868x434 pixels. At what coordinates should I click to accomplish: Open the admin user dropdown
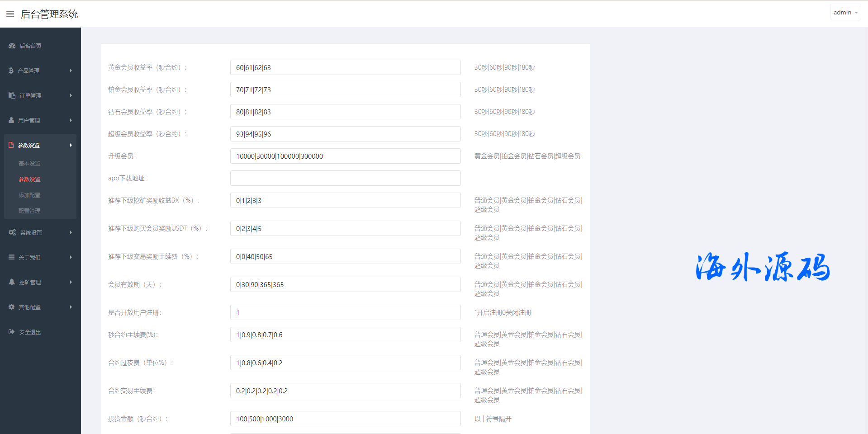tap(845, 13)
